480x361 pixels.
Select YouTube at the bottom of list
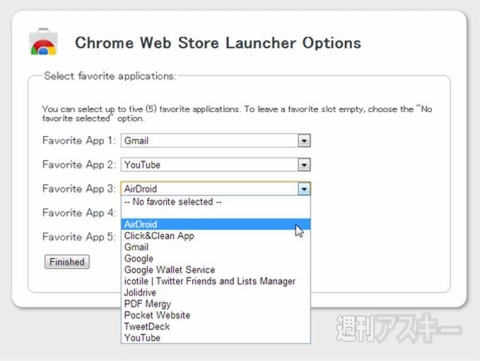(216, 338)
